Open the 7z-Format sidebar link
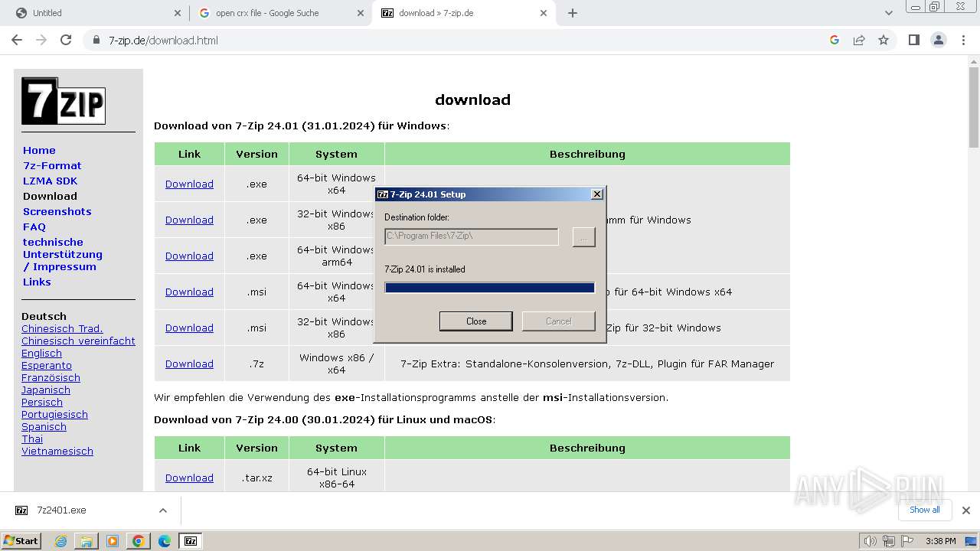This screenshot has height=551, width=980. (52, 165)
